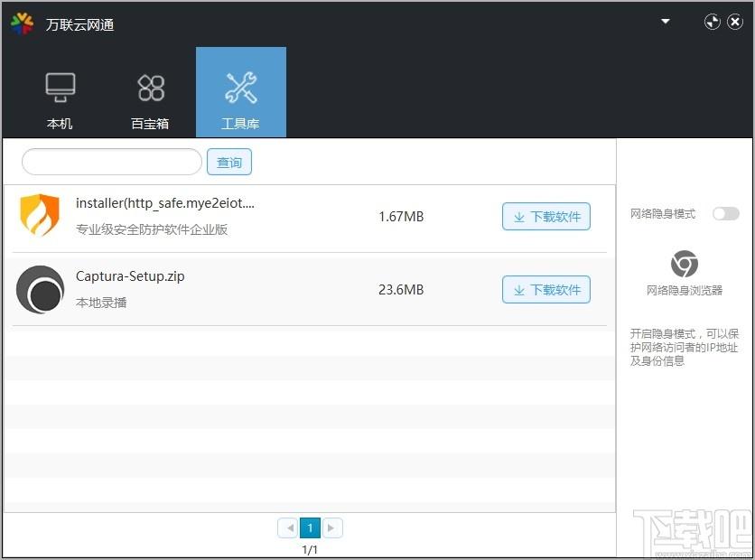Go to the previous page arrow
The width and height of the screenshot is (755, 560).
(289, 528)
